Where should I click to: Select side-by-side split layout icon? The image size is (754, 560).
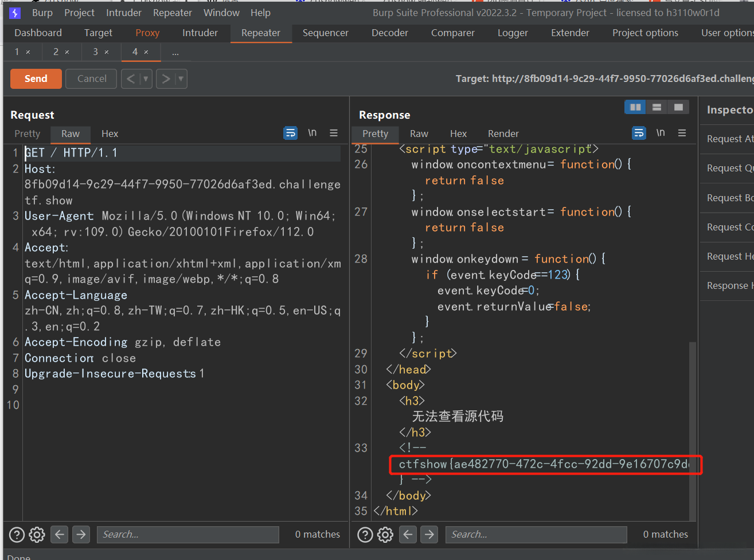[x=635, y=107]
